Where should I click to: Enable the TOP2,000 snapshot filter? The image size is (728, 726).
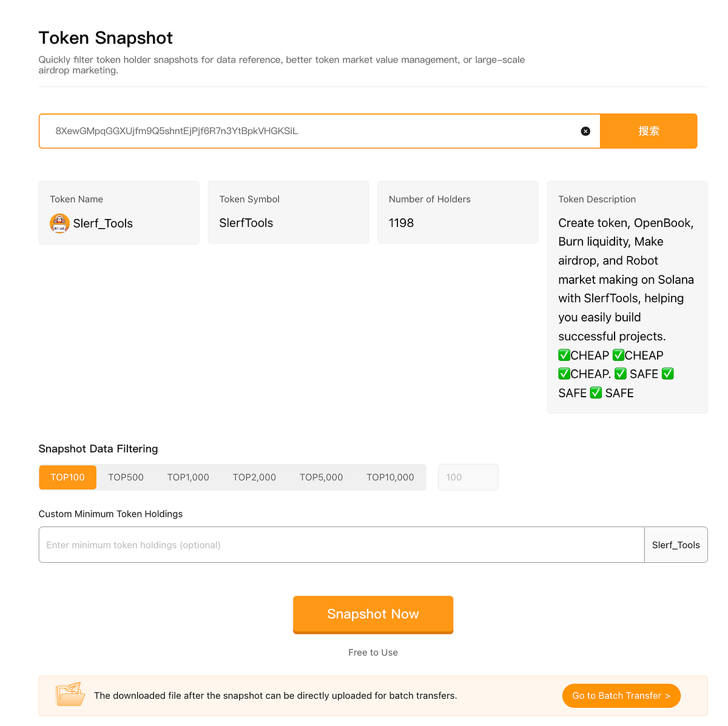point(254,477)
